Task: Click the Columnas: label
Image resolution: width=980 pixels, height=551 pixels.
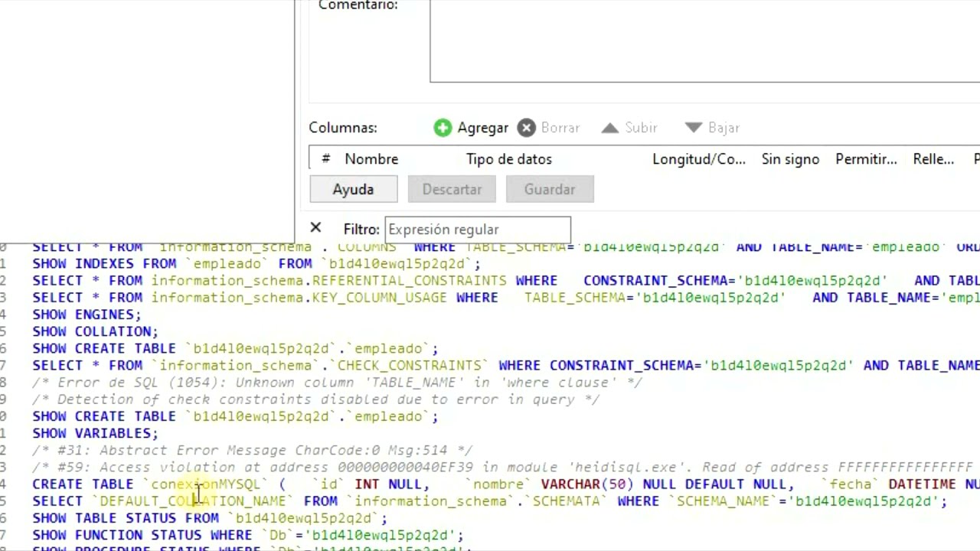Action: pyautogui.click(x=343, y=128)
